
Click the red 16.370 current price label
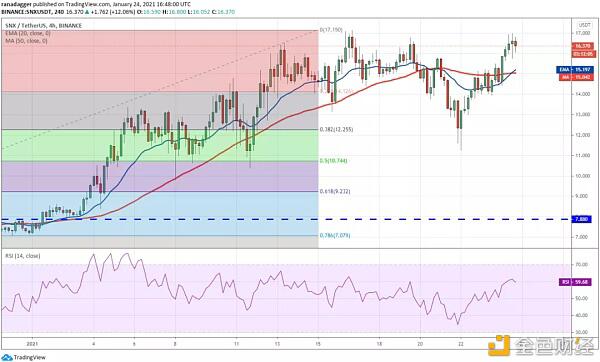[x=582, y=46]
